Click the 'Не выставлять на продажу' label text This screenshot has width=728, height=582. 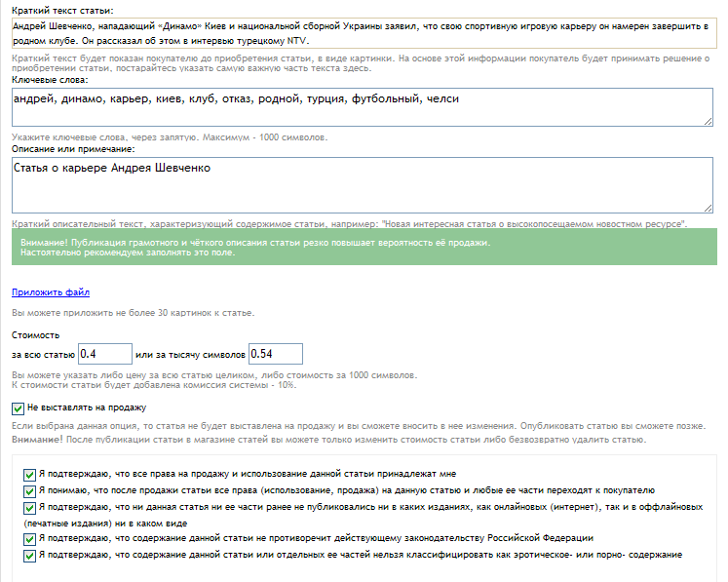coord(87,407)
